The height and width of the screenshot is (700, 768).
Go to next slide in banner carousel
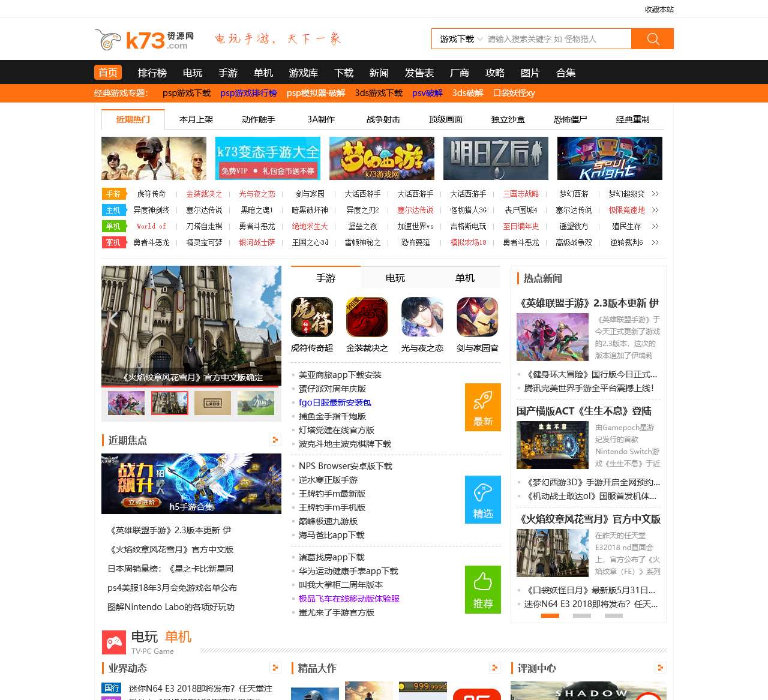(271, 319)
